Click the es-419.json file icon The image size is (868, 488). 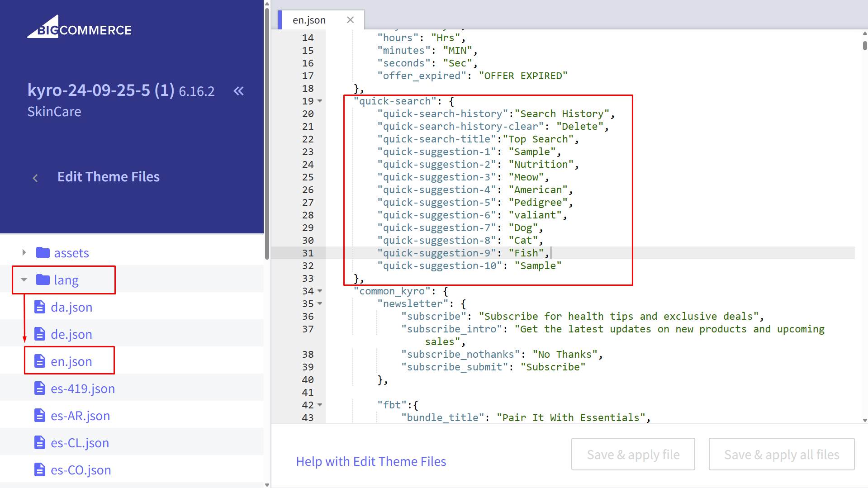40,389
